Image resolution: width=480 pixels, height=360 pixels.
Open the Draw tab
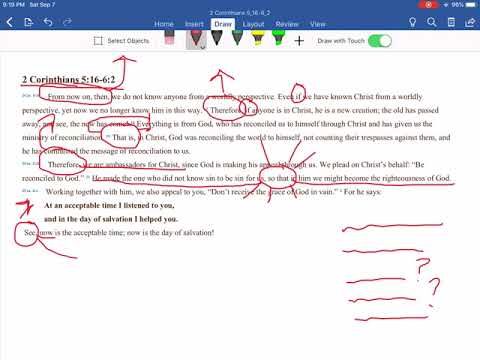click(223, 24)
